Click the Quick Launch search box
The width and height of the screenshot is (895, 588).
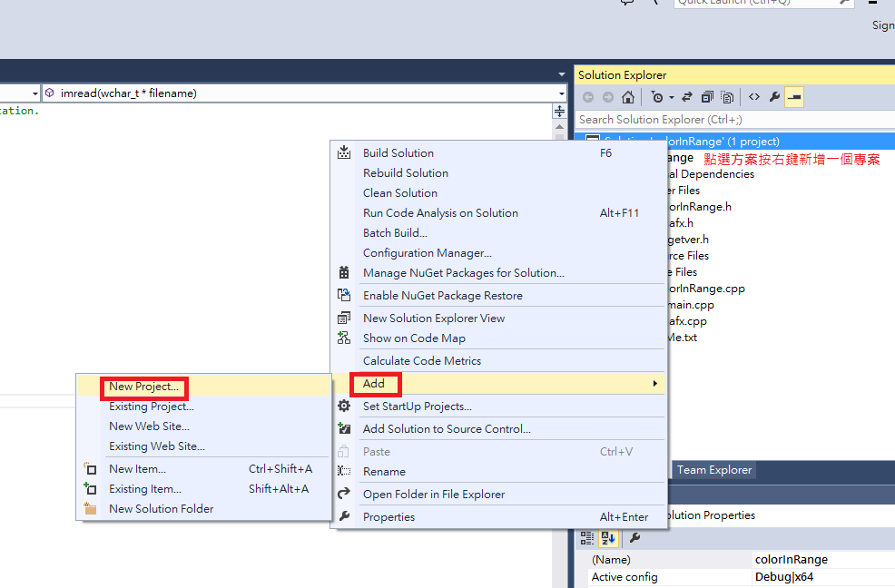click(x=763, y=3)
